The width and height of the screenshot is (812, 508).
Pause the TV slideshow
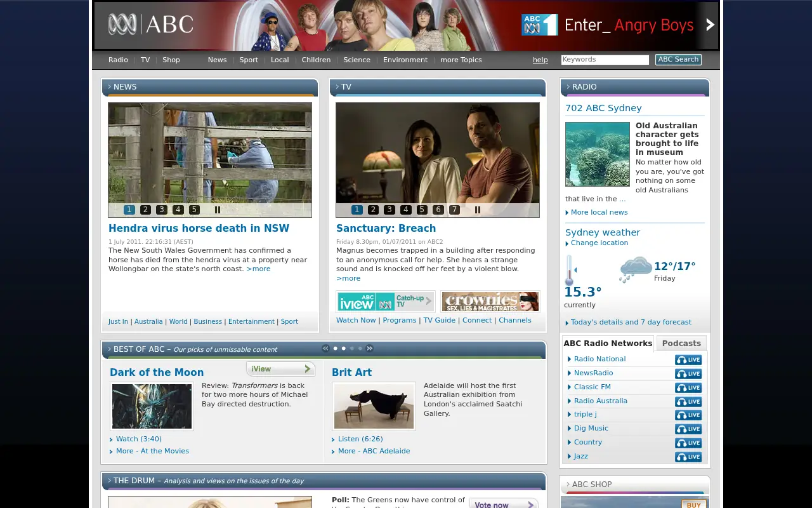point(478,210)
